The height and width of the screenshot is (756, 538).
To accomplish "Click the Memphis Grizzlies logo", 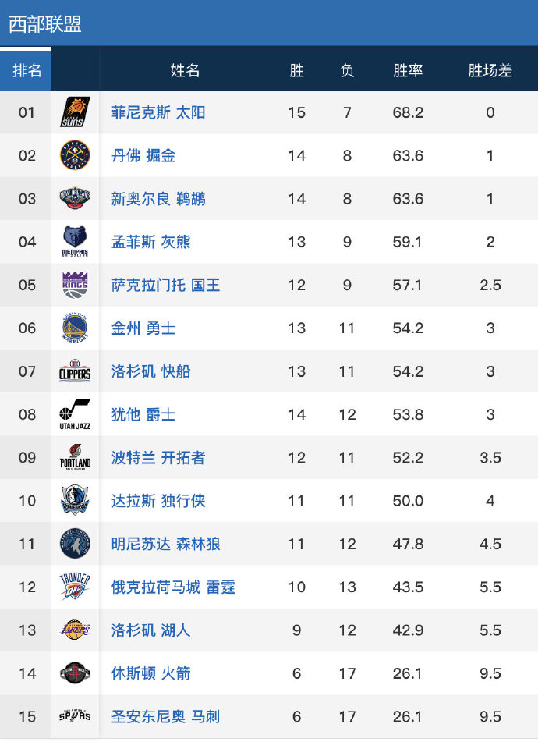I will click(76, 242).
